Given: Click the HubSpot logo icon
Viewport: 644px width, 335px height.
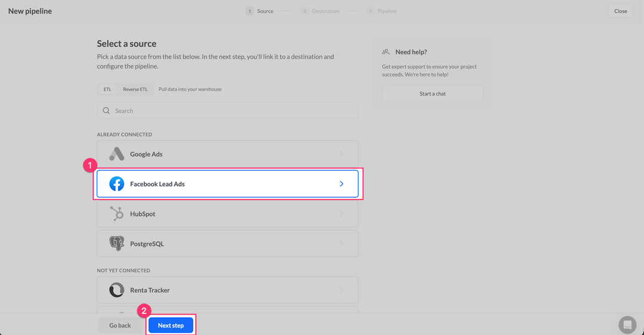Looking at the screenshot, I should [117, 214].
